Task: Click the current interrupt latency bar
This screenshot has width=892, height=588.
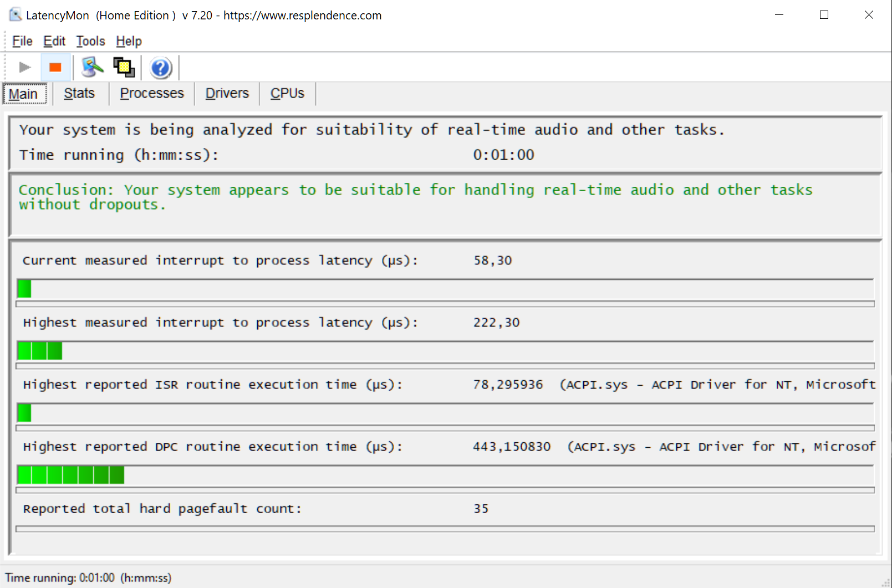Action: click(445, 289)
